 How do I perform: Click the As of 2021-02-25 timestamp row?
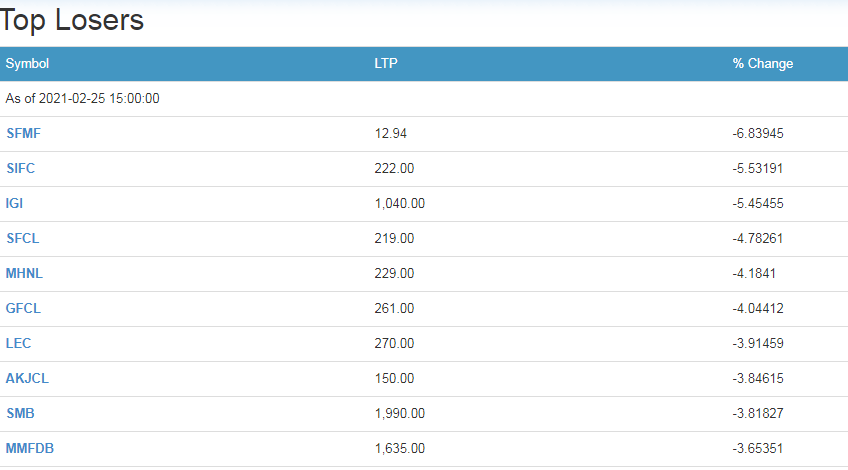click(83, 98)
